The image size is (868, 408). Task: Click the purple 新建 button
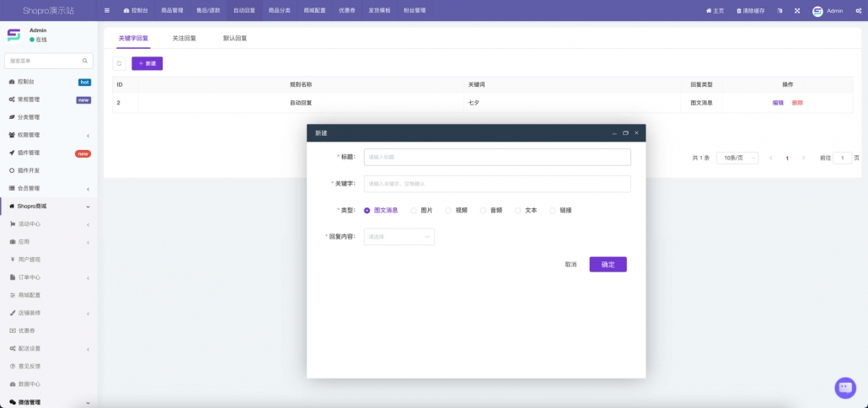147,64
